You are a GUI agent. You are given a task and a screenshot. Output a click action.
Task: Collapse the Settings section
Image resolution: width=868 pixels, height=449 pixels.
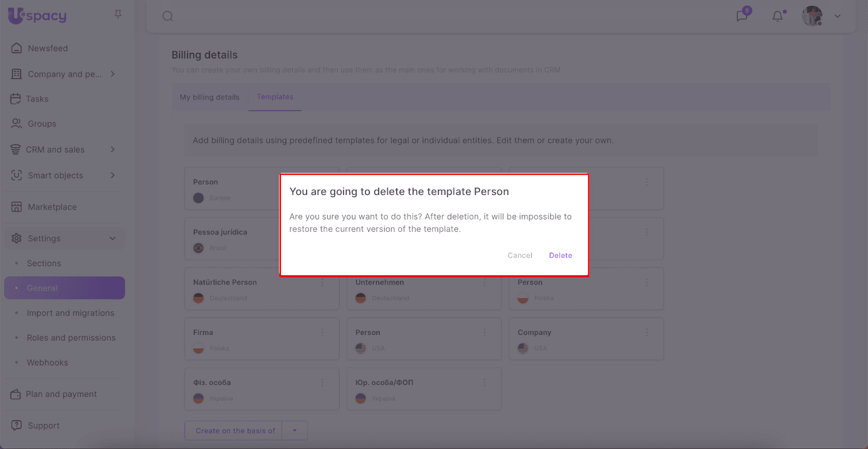coord(113,238)
